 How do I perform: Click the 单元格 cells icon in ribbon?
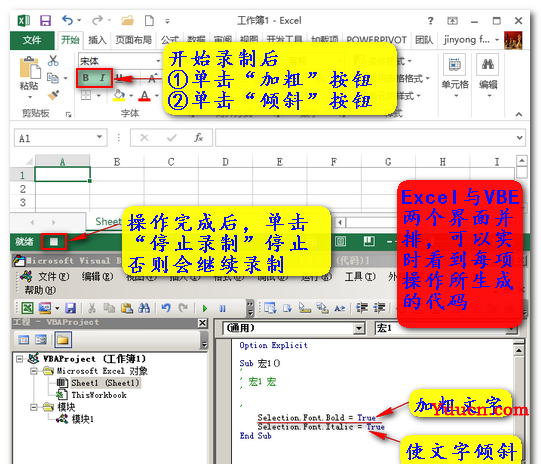tap(455, 64)
